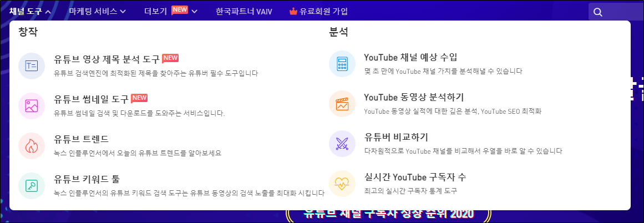Open 유튜브 키워드 툴 link
Screen dimensions: 644x223
point(87,179)
